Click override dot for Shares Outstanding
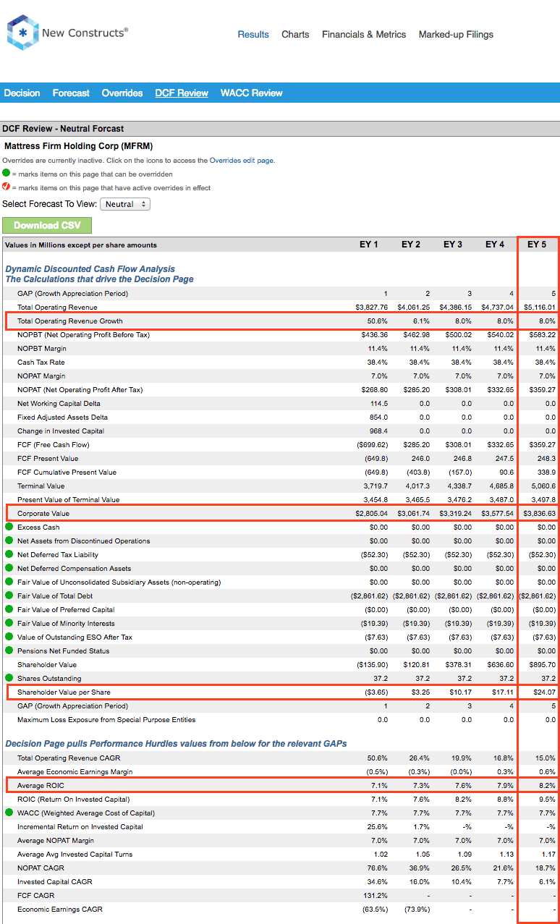 [x=9, y=678]
